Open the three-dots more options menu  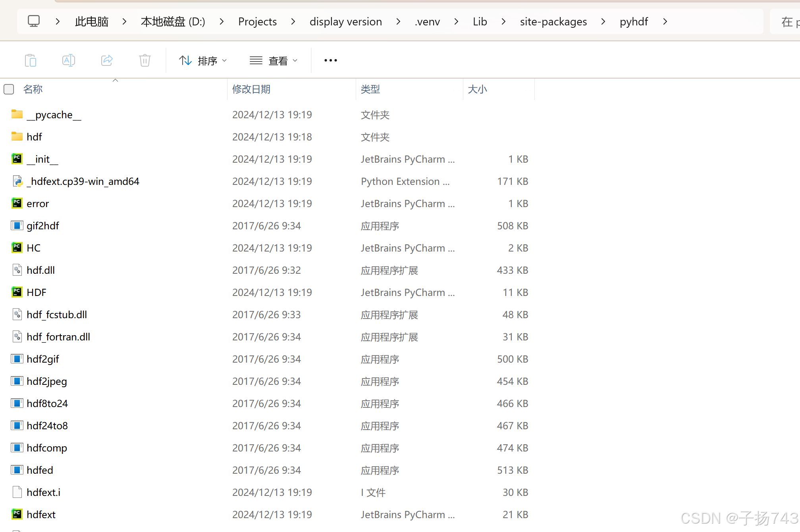(330, 61)
